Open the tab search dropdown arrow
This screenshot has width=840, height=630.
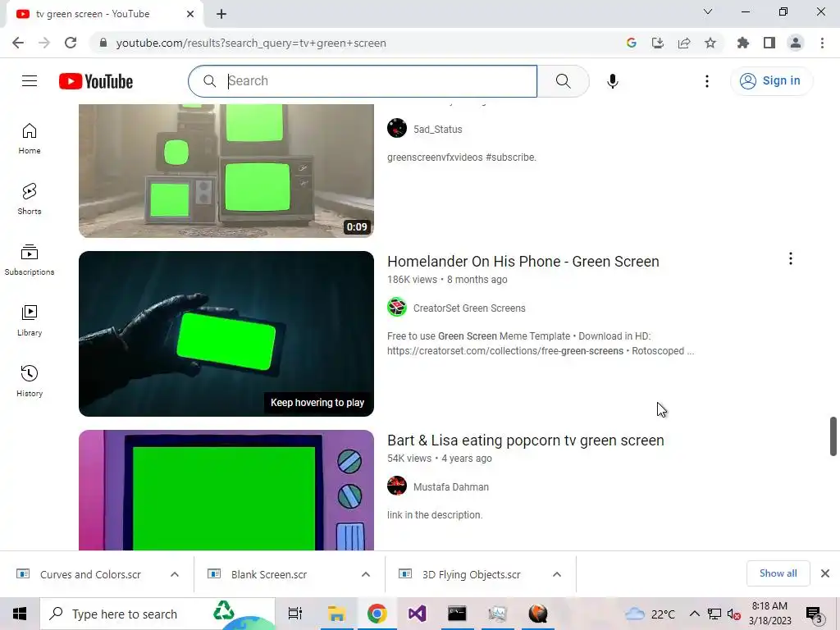pos(708,11)
